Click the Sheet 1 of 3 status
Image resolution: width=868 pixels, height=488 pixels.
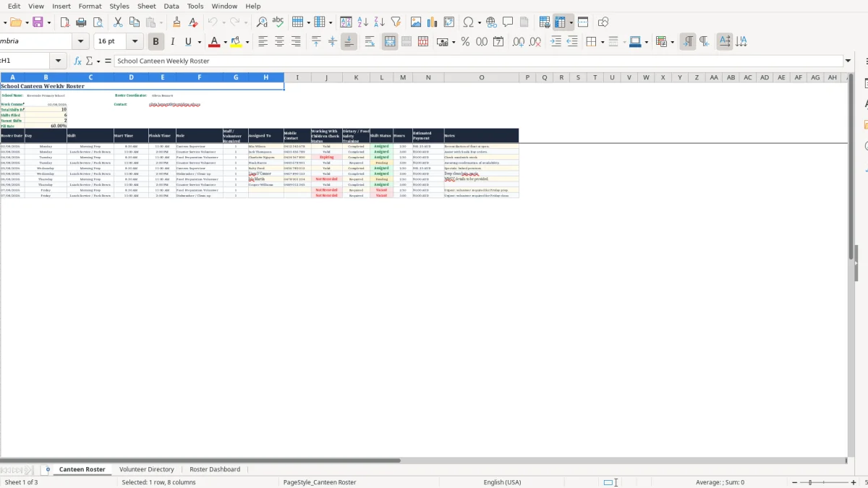(x=22, y=482)
